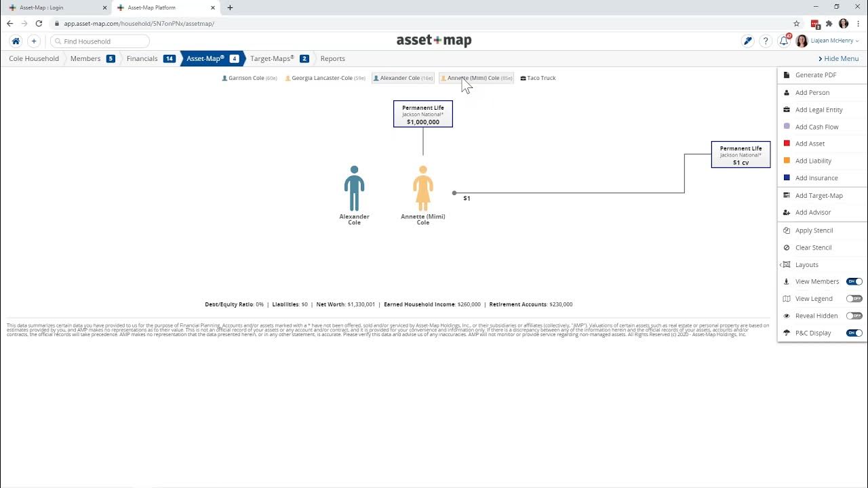Click the plus add-household icon
Viewport: 868px width, 488px height.
pos(34,41)
